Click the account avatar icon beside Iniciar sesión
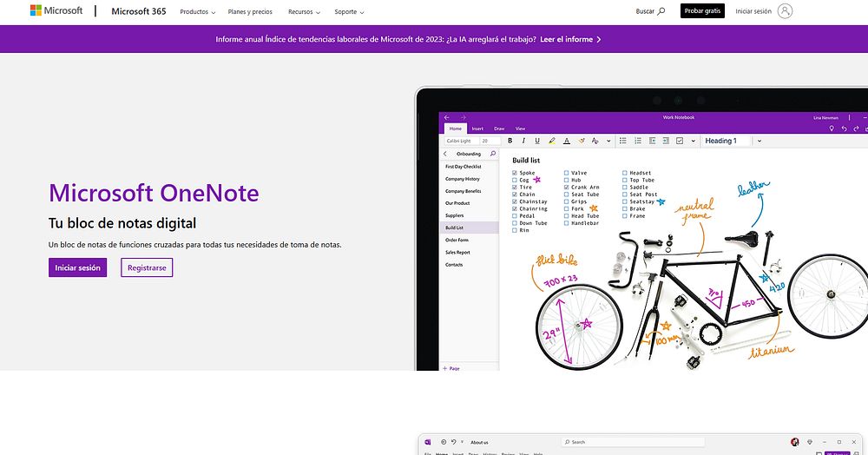868x455 pixels. point(785,11)
